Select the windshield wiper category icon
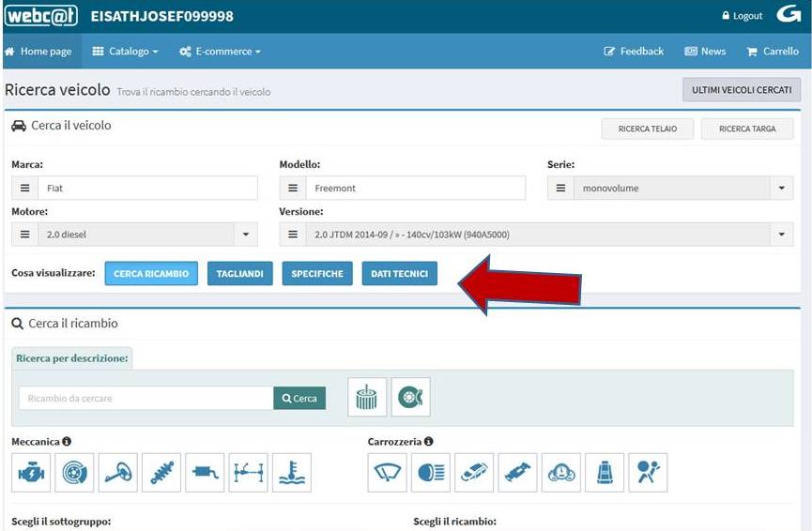Screen dimensions: 812x531 388,473
